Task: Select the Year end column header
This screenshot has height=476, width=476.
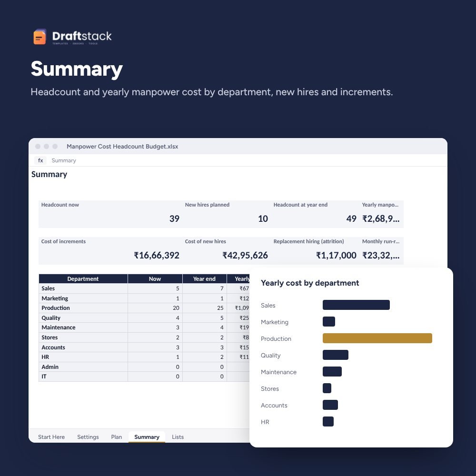Action: tap(205, 278)
